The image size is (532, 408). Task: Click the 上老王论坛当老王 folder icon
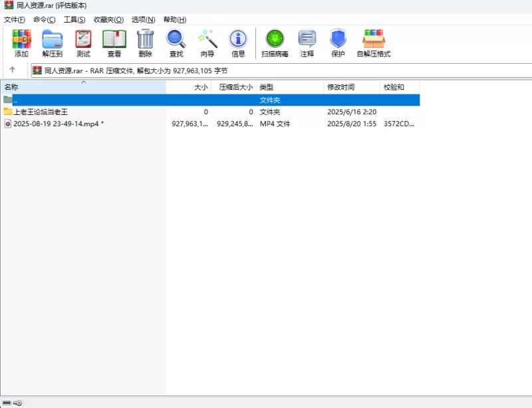8,112
